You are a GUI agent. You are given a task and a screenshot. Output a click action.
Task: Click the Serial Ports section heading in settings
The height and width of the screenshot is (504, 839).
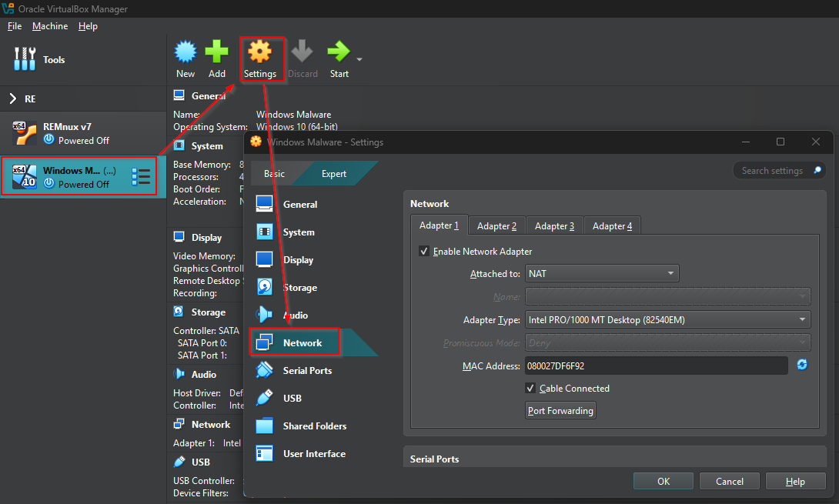point(434,459)
